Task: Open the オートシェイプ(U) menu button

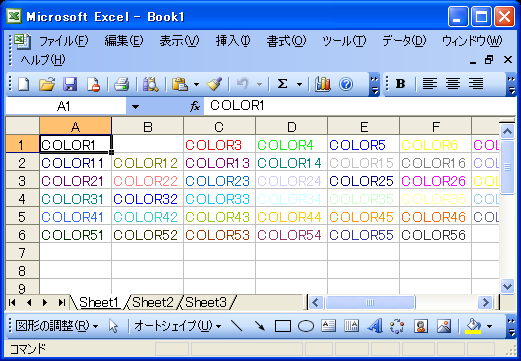Action: (x=178, y=326)
